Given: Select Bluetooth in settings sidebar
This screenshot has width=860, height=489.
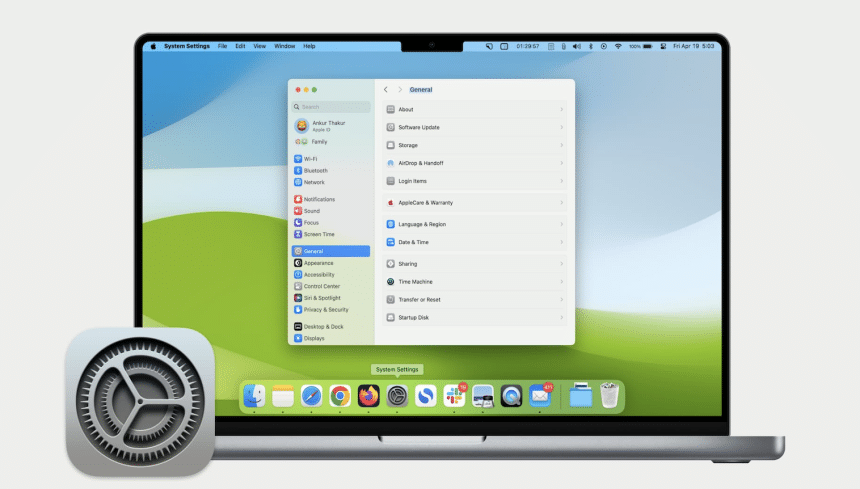Looking at the screenshot, I should coord(331,170).
